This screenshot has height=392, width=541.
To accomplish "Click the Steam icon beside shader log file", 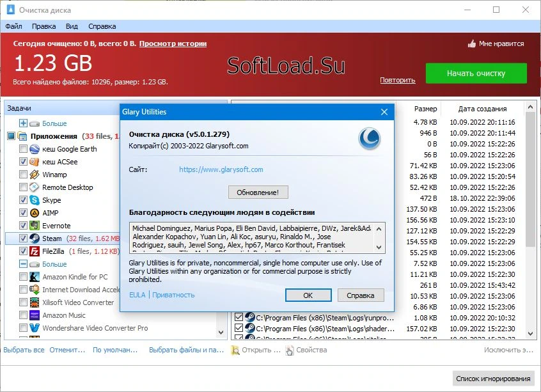I will [x=249, y=328].
